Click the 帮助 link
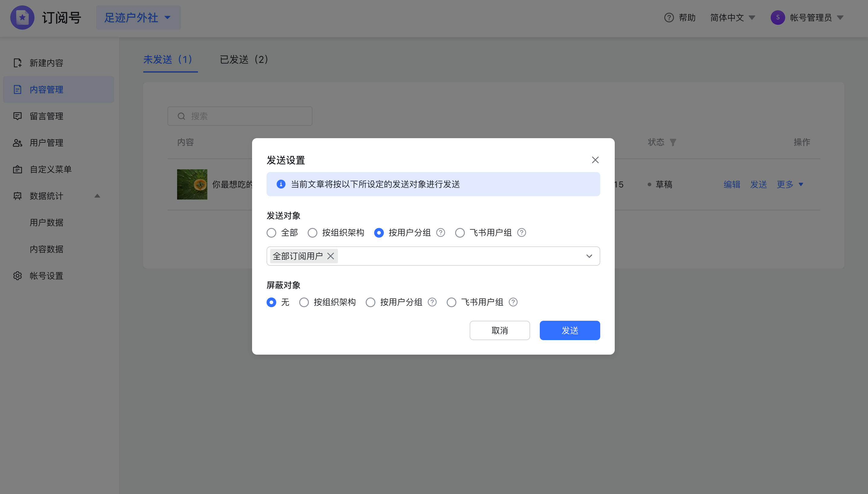This screenshot has width=868, height=494. [687, 18]
